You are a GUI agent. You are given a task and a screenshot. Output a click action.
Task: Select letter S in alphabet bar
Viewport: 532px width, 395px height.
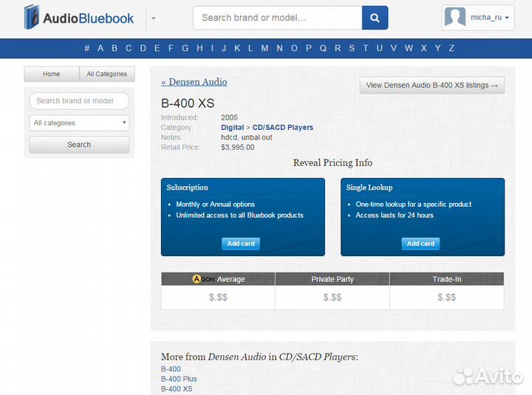(352, 48)
